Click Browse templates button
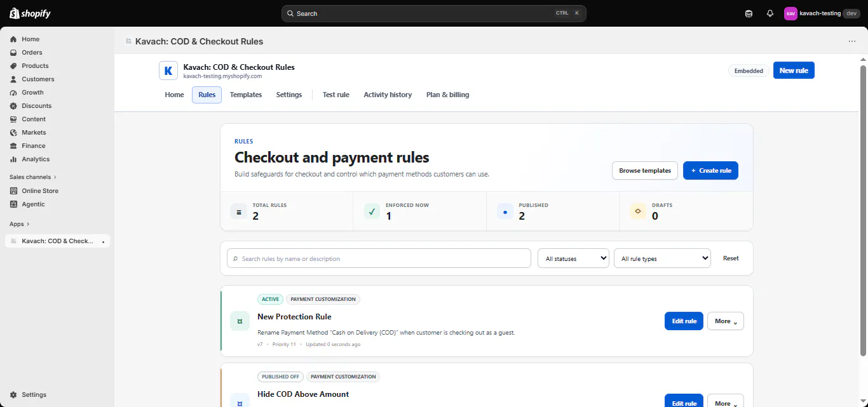The image size is (868, 407). coord(645,170)
